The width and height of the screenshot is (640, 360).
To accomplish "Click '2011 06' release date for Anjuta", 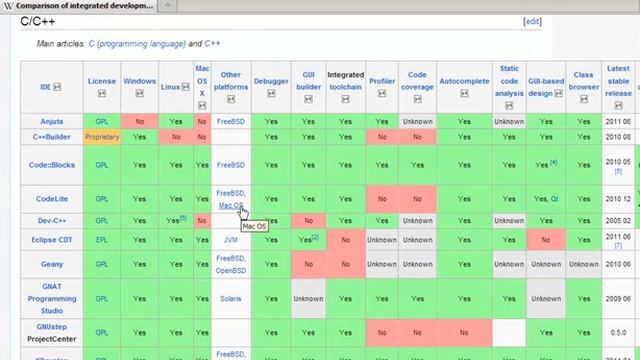I will (x=618, y=122).
